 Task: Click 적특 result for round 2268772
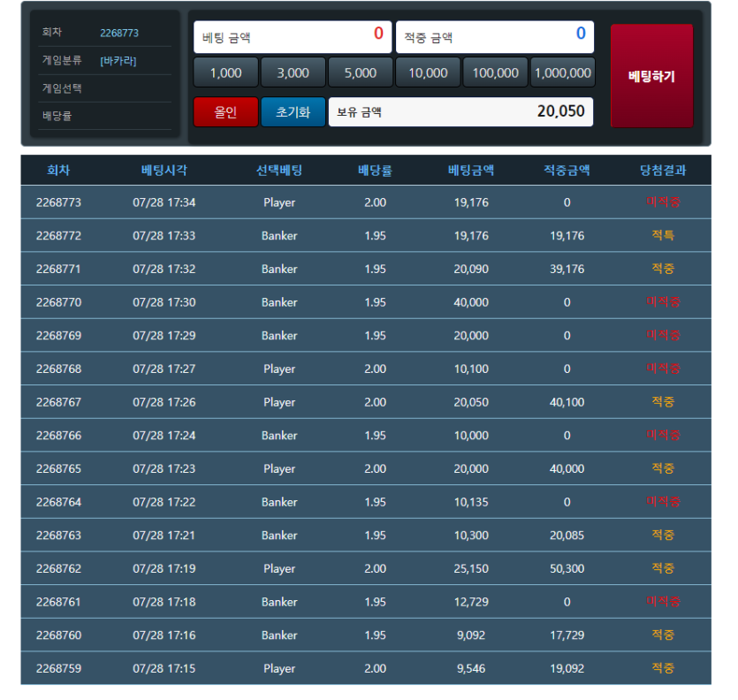(663, 235)
